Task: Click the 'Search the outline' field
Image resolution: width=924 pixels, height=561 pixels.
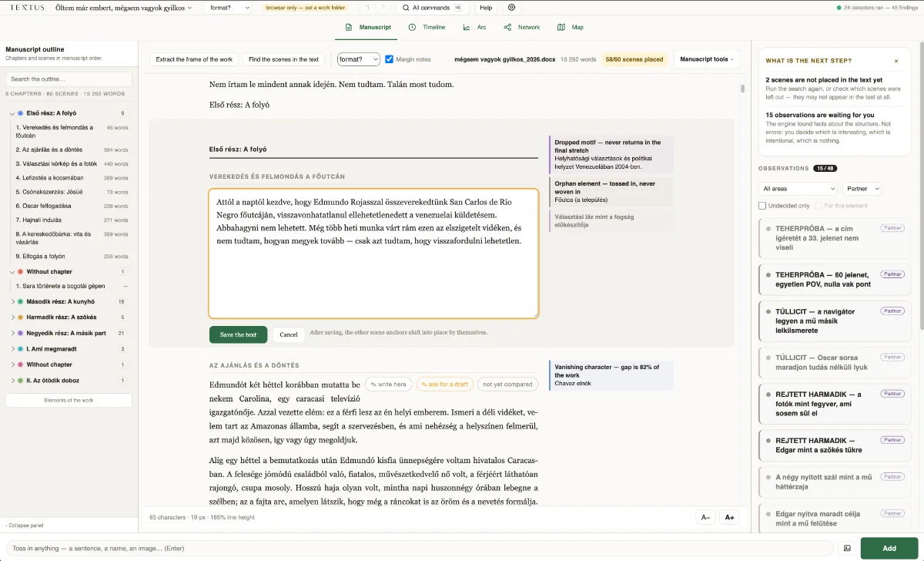Action: tap(69, 79)
